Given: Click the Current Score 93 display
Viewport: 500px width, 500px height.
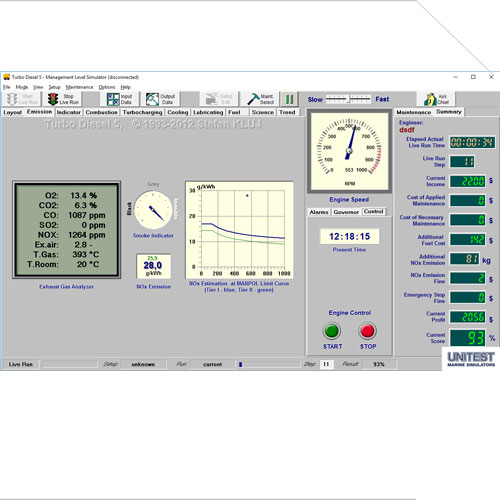Looking at the screenshot, I should [468, 338].
